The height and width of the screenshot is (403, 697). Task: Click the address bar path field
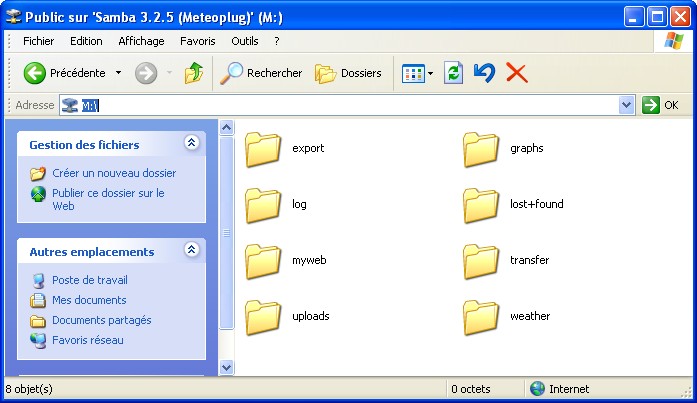350,105
